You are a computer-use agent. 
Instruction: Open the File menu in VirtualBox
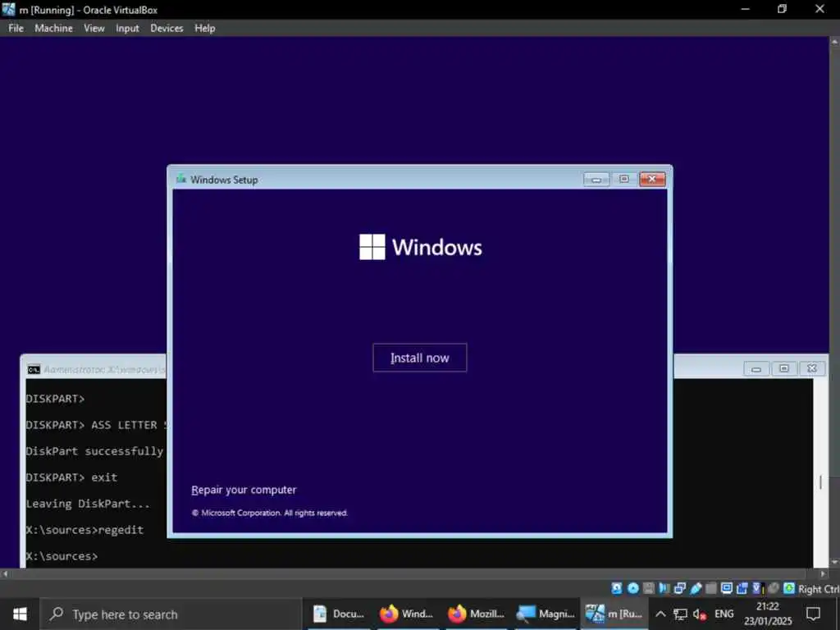pos(16,29)
